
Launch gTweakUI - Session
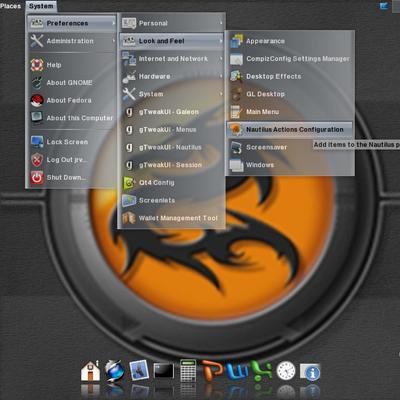172,165
